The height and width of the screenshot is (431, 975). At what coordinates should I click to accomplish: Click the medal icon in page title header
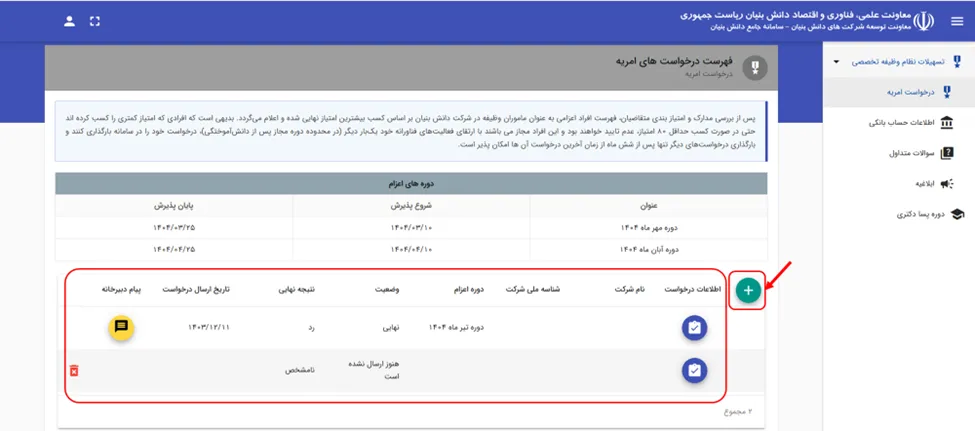756,67
